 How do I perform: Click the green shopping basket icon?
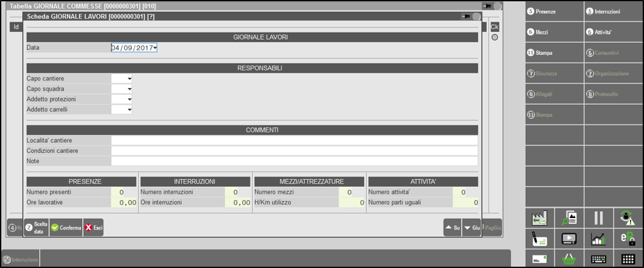point(569,258)
